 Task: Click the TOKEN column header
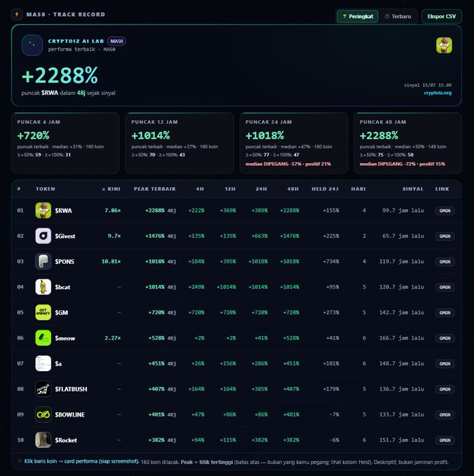[46, 189]
